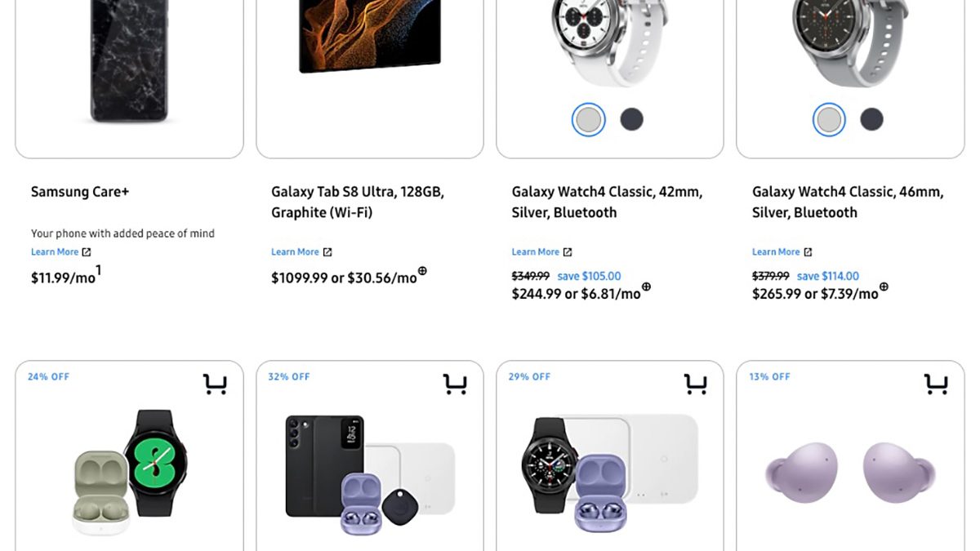This screenshot has height=551, width=980.
Task: Open Galaxy Watch4 Classic 46mm product title
Action: (x=847, y=202)
